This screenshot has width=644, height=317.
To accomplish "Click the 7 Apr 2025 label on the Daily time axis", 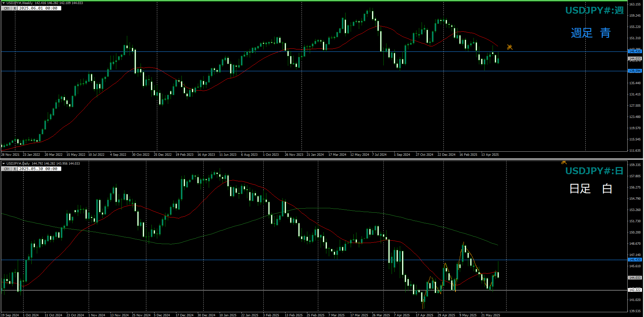I will [x=402, y=315].
